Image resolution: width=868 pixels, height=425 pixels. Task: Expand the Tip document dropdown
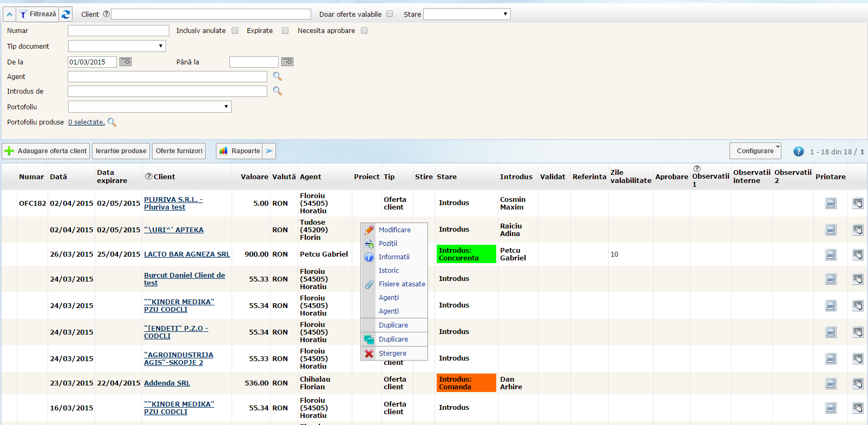tap(117, 47)
